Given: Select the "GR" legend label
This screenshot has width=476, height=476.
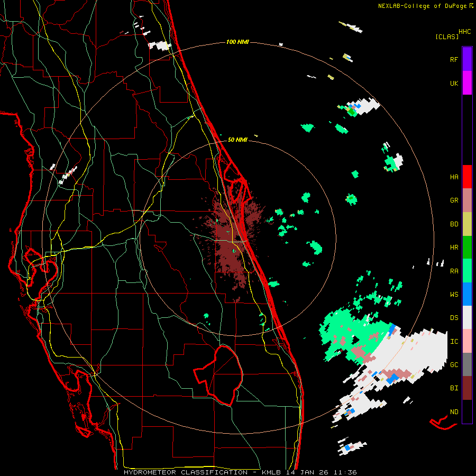Looking at the screenshot, I should [x=454, y=200].
